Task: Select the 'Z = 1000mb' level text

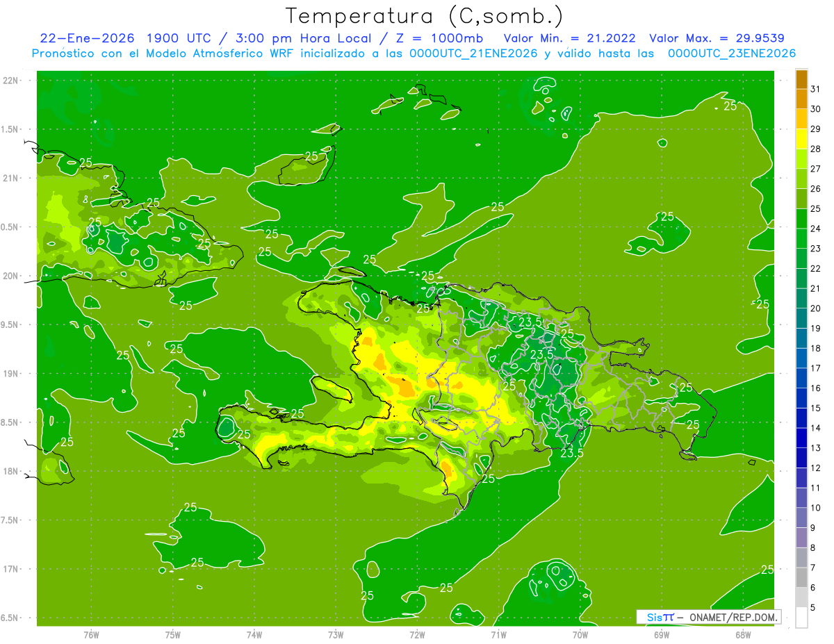Action: 440,38
